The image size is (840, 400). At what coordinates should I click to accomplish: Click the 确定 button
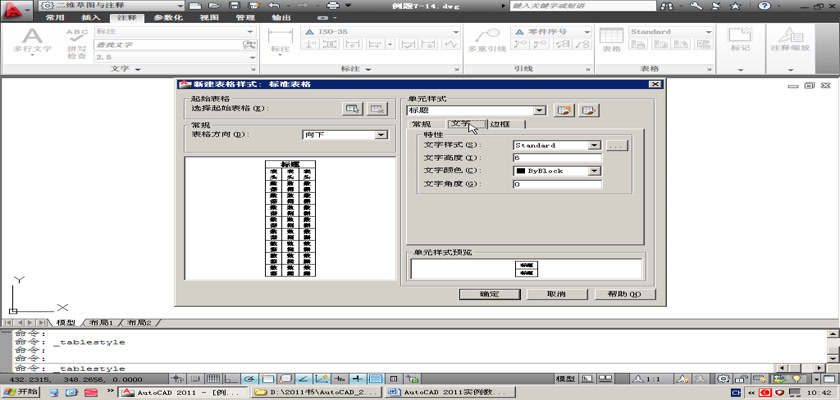pyautogui.click(x=490, y=295)
